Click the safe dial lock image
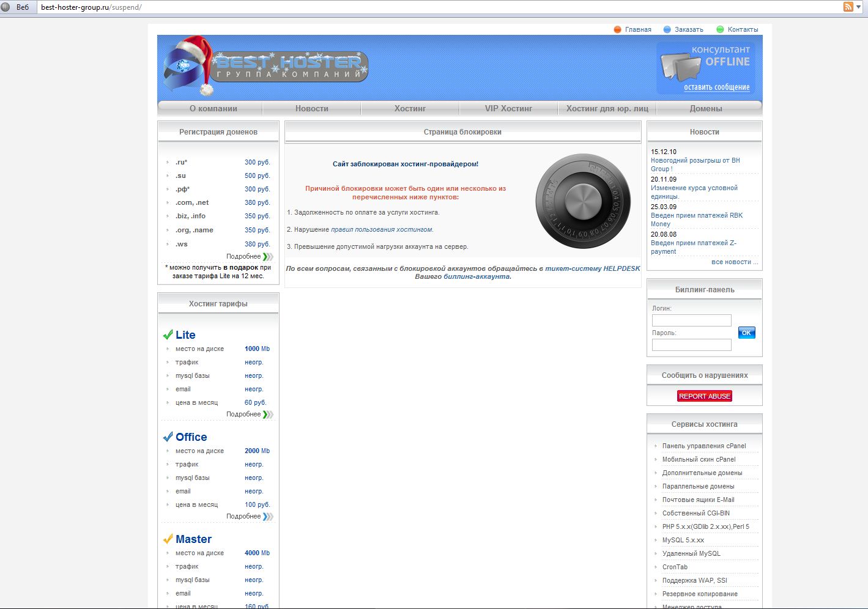The width and height of the screenshot is (868, 609). [583, 201]
